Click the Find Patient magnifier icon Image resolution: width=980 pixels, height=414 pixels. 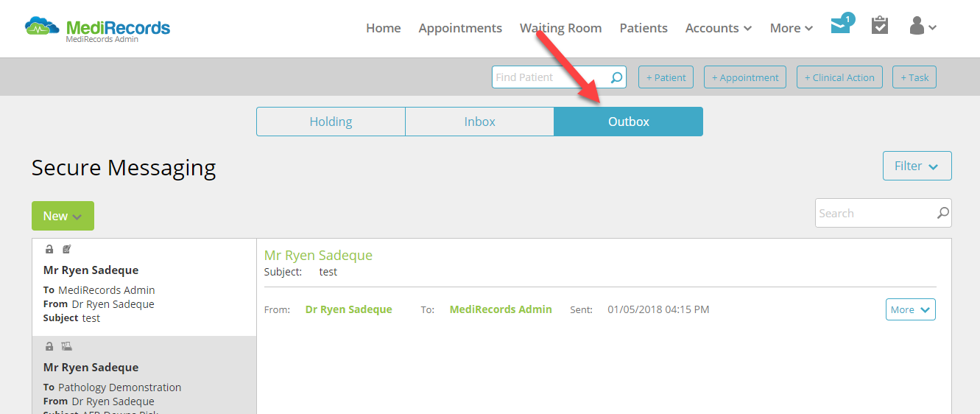(x=617, y=77)
